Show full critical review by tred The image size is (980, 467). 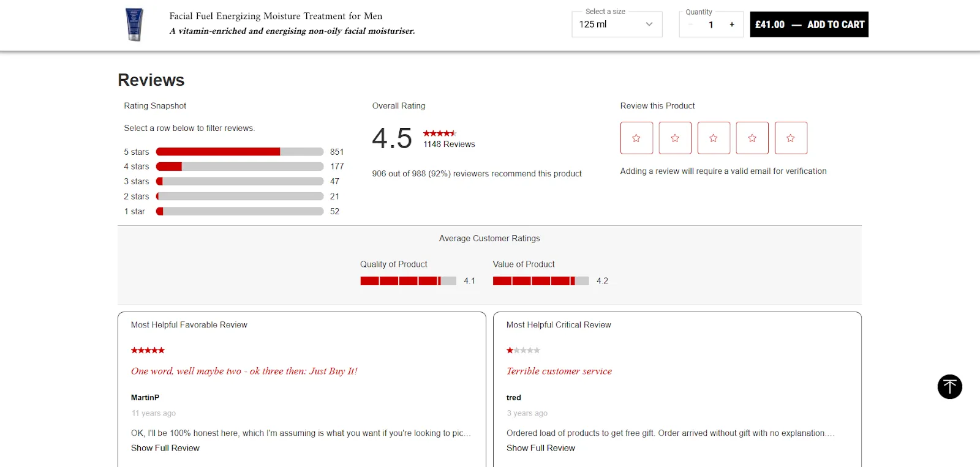click(541, 448)
